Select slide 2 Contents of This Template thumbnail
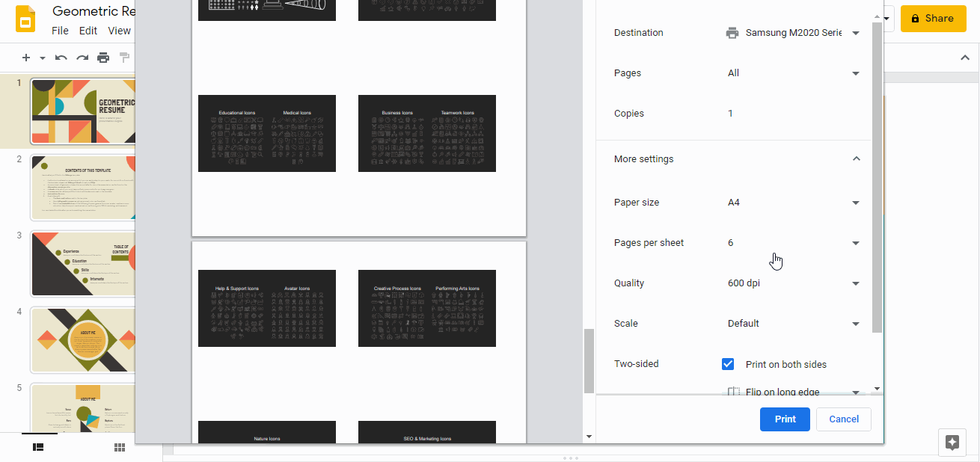 pos(83,188)
